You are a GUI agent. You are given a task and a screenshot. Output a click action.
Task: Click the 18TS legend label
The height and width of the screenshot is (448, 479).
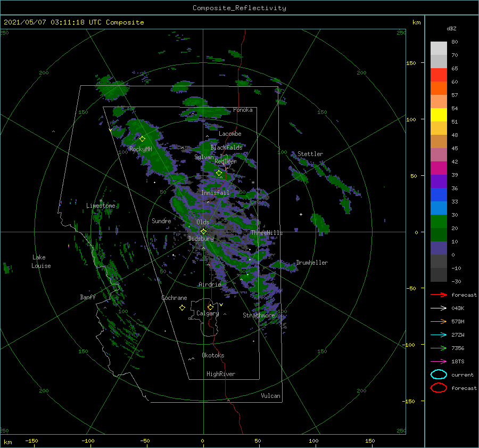pos(458,362)
